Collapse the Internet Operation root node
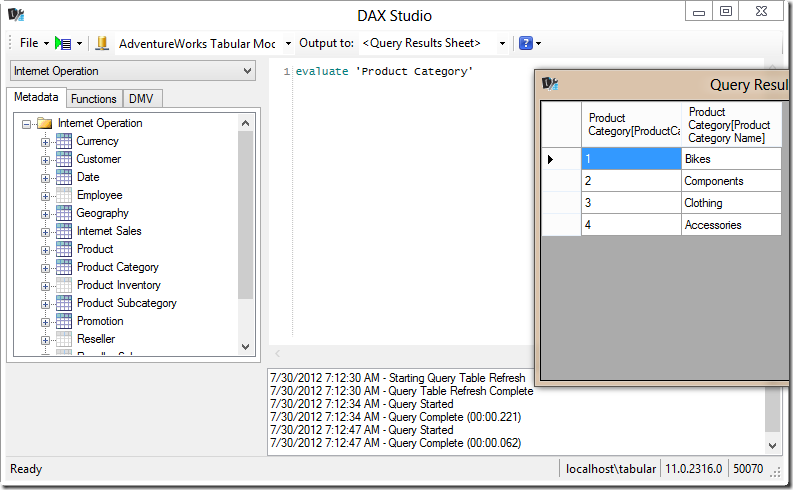The image size is (793, 490). (x=26, y=123)
